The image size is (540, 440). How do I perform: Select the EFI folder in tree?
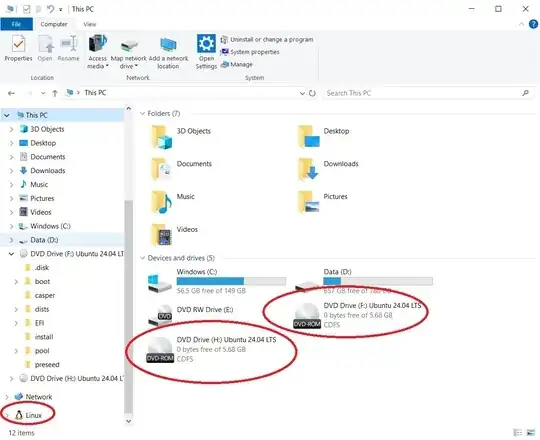click(39, 323)
